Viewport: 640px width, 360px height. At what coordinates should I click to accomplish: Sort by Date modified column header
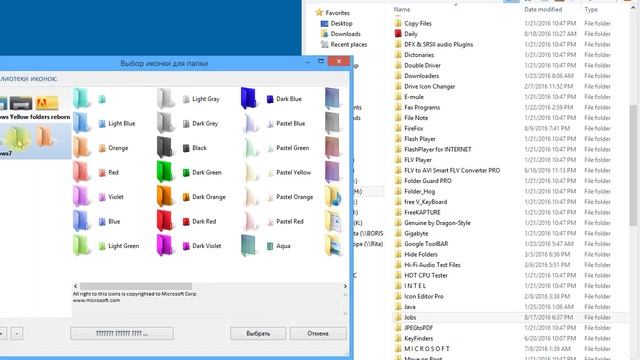click(x=543, y=9)
